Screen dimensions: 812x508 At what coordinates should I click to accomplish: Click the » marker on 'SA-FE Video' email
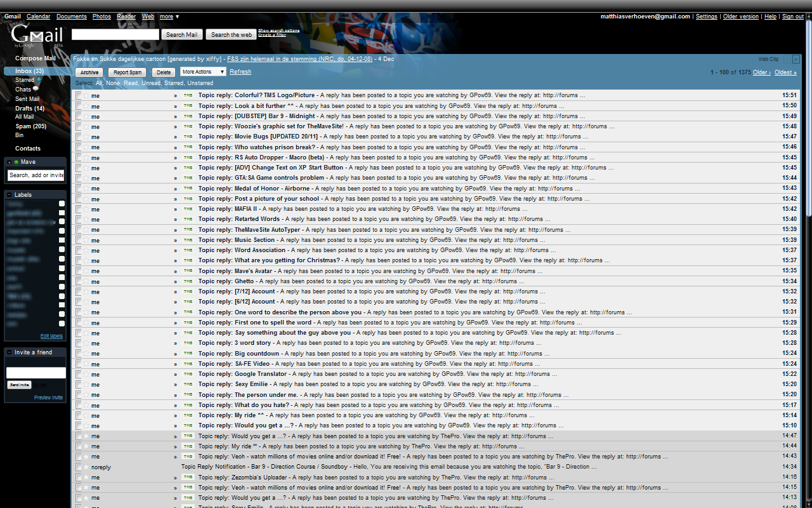(x=176, y=364)
